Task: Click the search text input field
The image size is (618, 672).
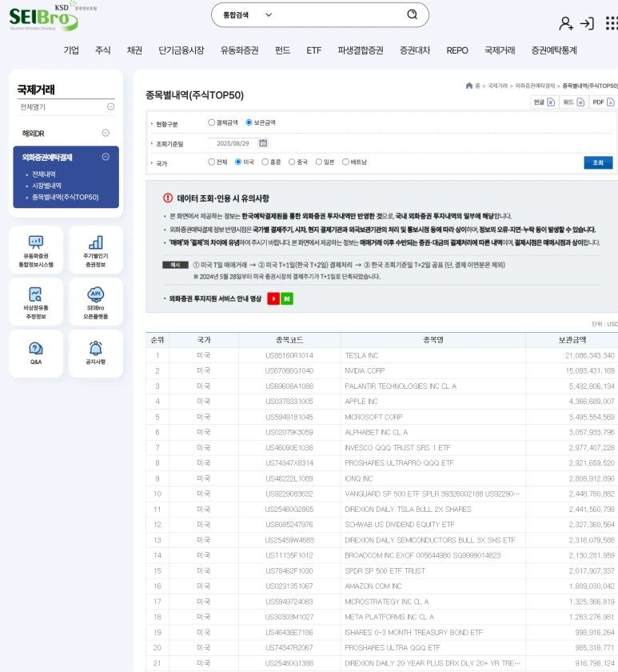Action: [x=338, y=15]
